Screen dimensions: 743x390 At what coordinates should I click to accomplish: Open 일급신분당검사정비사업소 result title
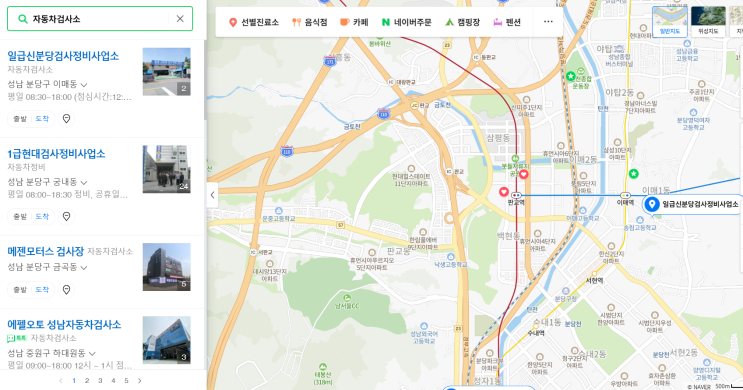(x=63, y=56)
